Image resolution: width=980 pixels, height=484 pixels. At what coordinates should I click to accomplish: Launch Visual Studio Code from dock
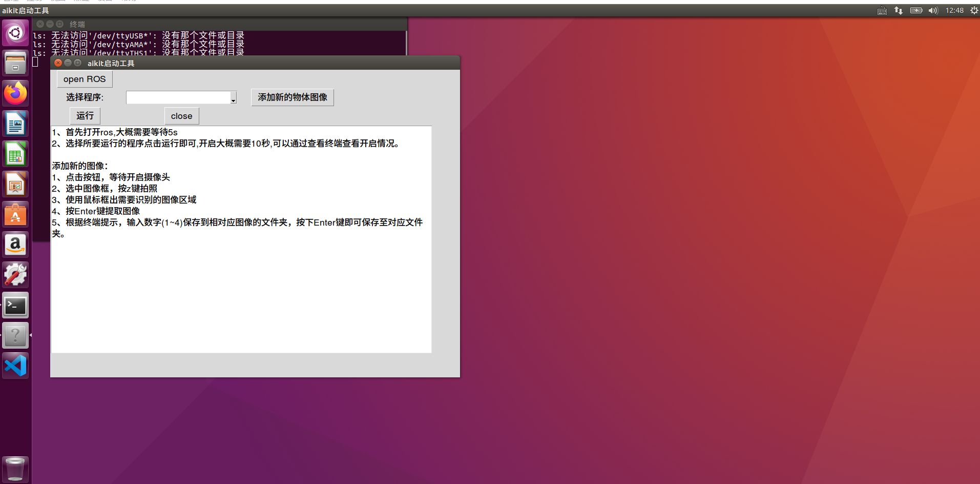click(x=15, y=366)
